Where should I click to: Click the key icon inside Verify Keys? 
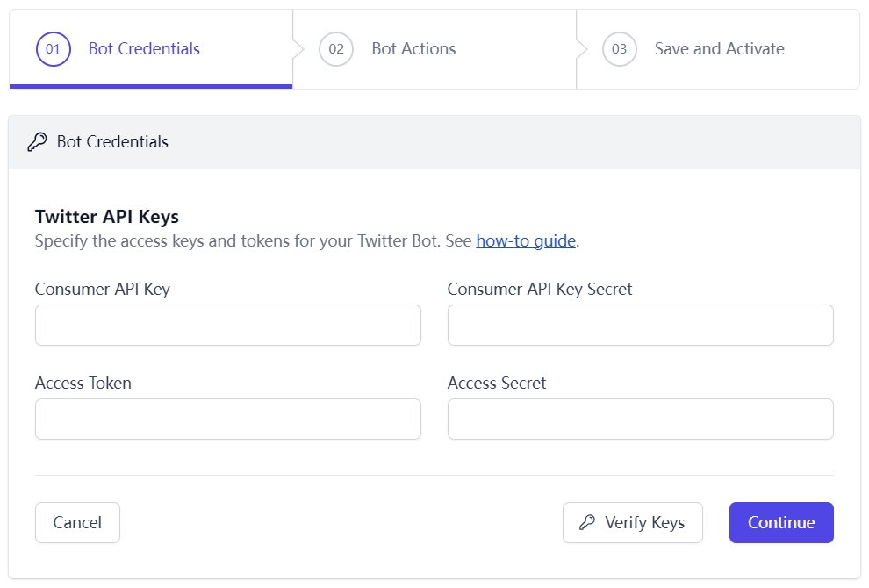point(587,523)
